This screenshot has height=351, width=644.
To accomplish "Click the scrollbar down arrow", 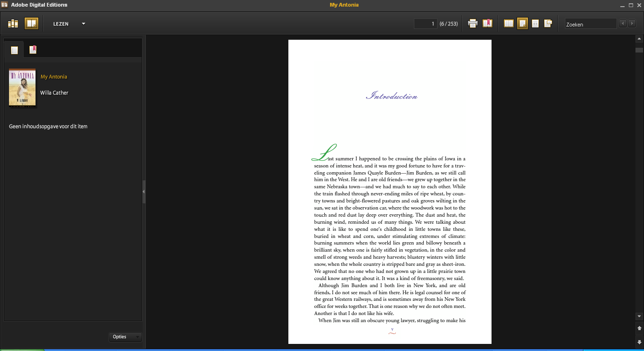I will pyautogui.click(x=639, y=316).
